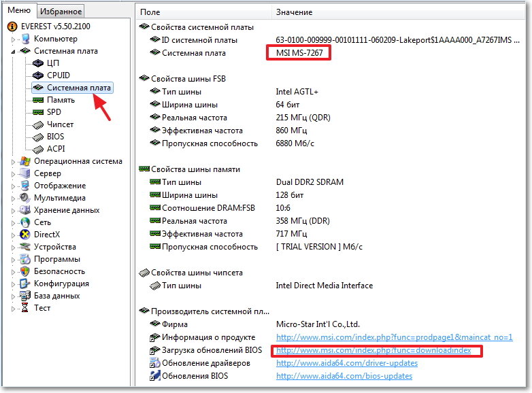
Task: Click the Память memory module icon
Action: click(38, 100)
